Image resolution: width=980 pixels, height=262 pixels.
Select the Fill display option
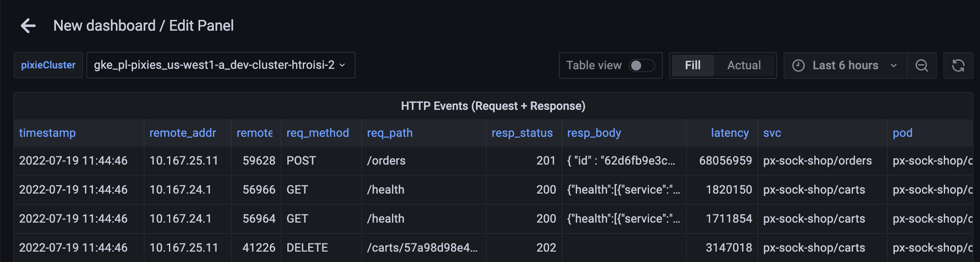[692, 65]
